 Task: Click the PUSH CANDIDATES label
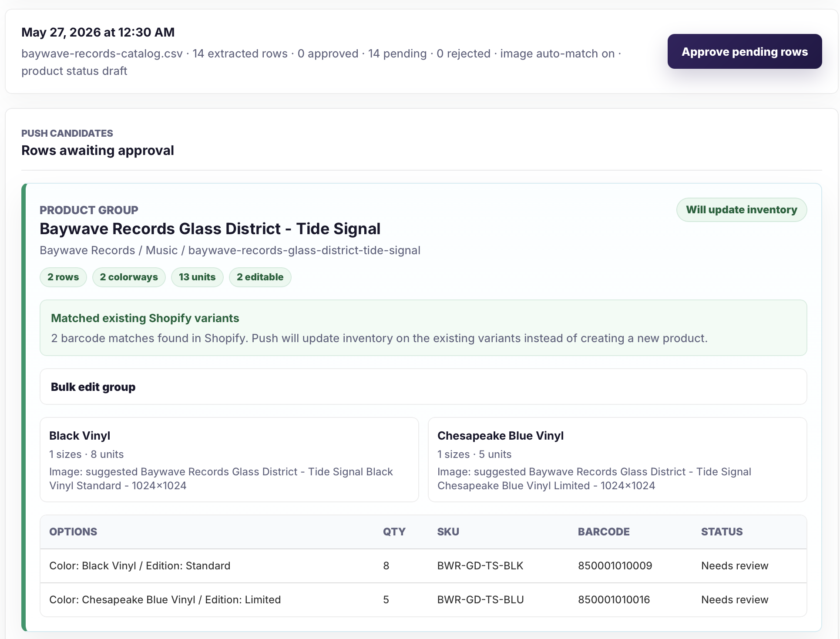point(67,133)
